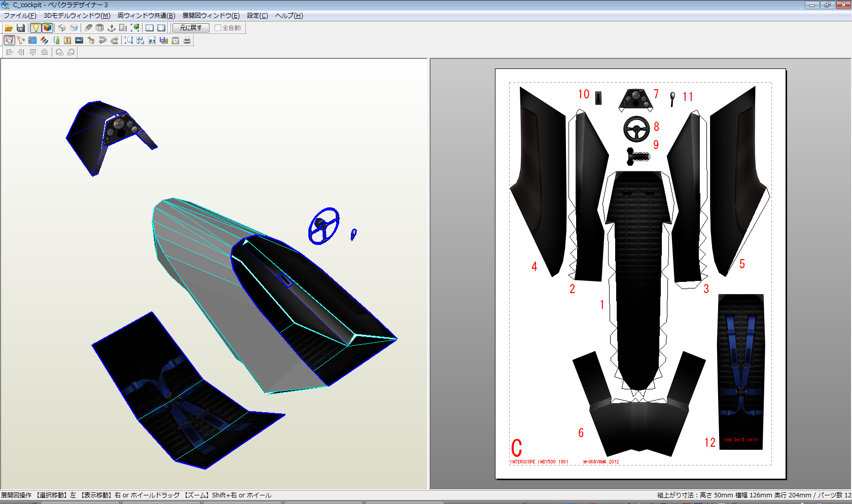Click the align right icon

(x=21, y=52)
